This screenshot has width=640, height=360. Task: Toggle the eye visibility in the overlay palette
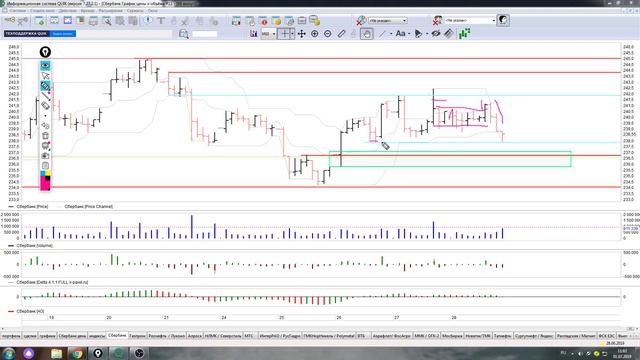pos(45,65)
